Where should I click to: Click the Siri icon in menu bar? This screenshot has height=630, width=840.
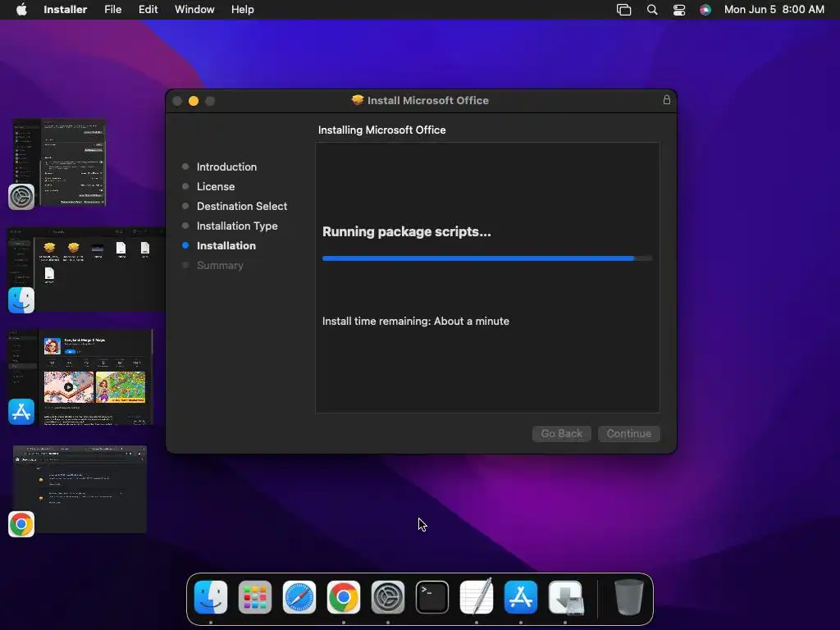point(705,10)
